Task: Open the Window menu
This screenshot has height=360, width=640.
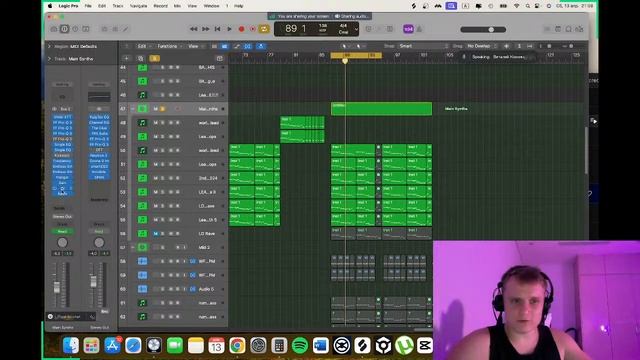Action: pyautogui.click(x=211, y=6)
